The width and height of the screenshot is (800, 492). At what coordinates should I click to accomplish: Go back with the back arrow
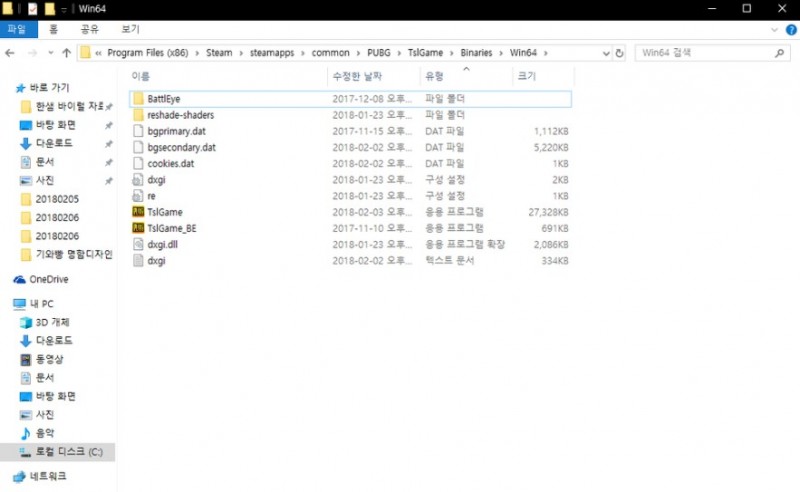tap(10, 53)
